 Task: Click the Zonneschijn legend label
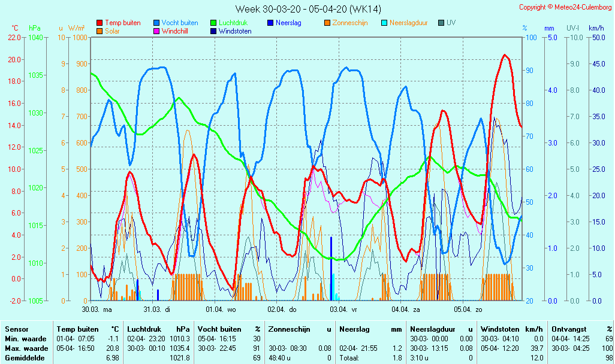coord(350,23)
